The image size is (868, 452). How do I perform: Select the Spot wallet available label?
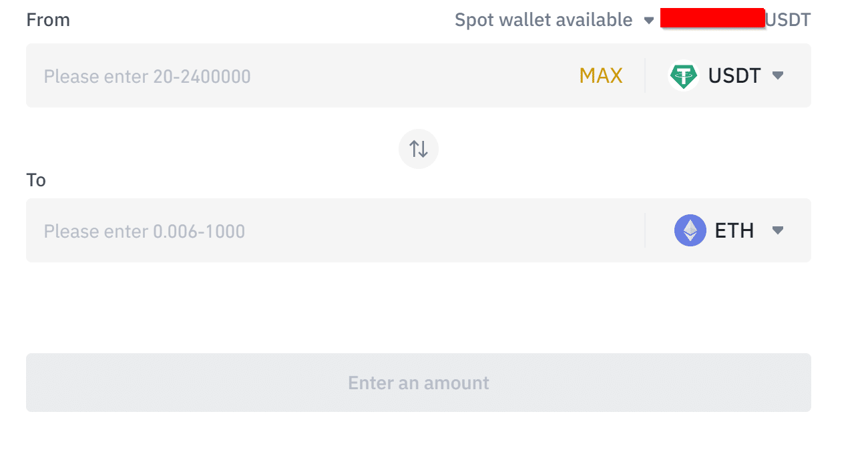544,20
